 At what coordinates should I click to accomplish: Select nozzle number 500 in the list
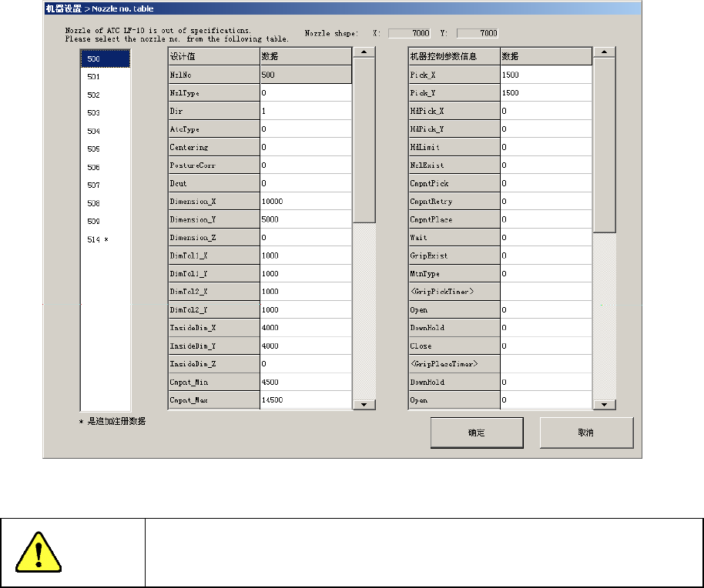106,58
